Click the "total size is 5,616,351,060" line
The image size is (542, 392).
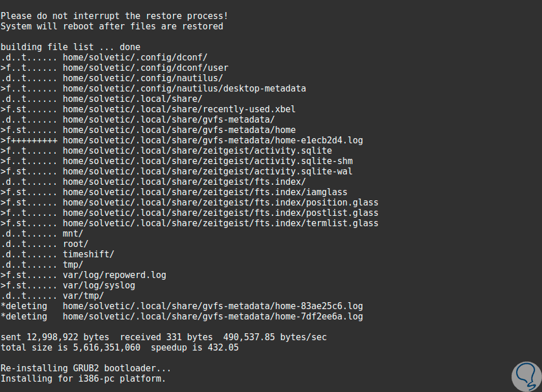[119, 347]
